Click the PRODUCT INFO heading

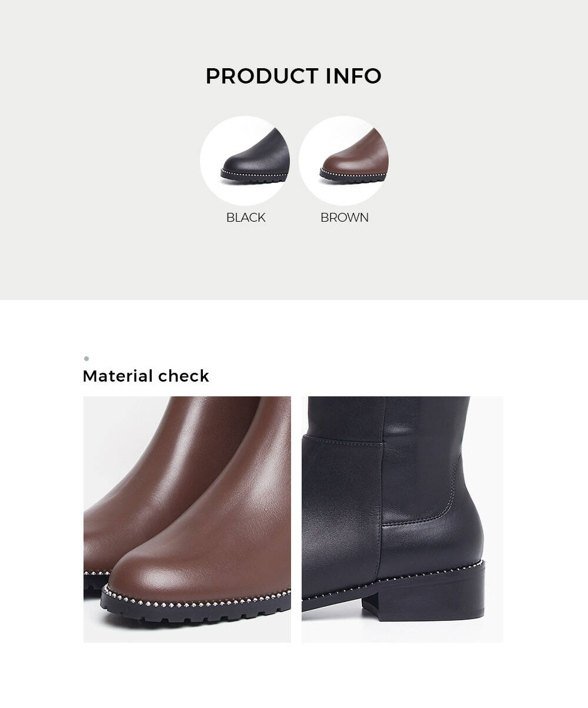293,76
